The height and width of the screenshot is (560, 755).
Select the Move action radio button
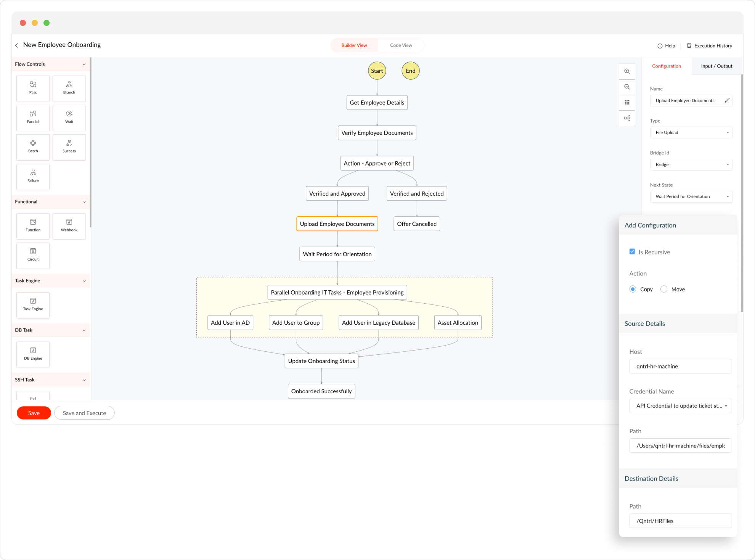point(664,289)
